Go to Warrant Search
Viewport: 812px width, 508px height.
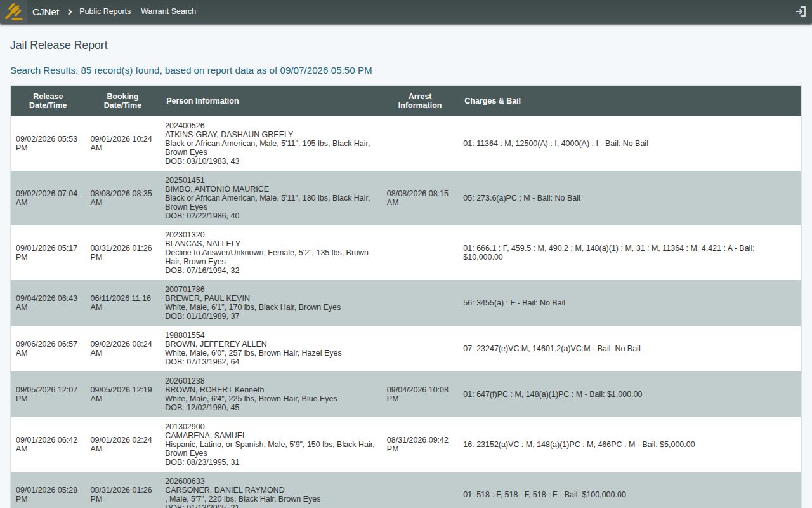tap(168, 11)
